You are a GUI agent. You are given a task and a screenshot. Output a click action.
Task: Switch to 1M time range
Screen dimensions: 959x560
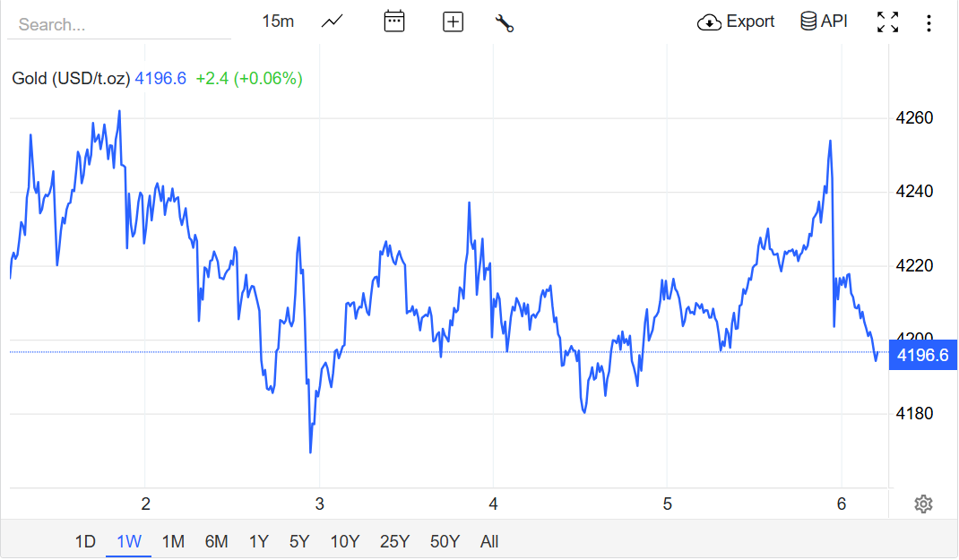tap(173, 541)
